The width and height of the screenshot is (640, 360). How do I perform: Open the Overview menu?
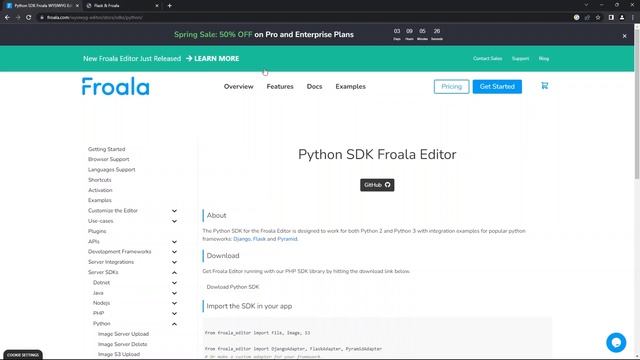click(x=238, y=87)
